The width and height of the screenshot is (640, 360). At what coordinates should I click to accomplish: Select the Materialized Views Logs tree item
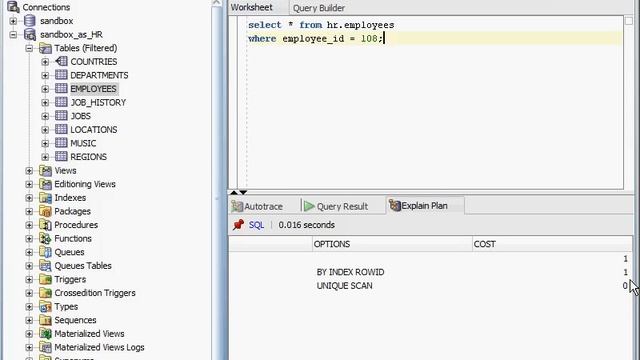[x=99, y=347]
